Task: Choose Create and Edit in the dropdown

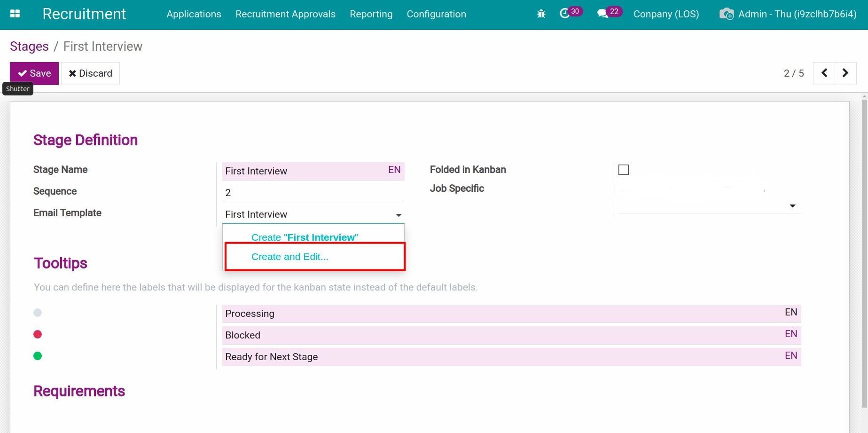Action: click(x=289, y=257)
